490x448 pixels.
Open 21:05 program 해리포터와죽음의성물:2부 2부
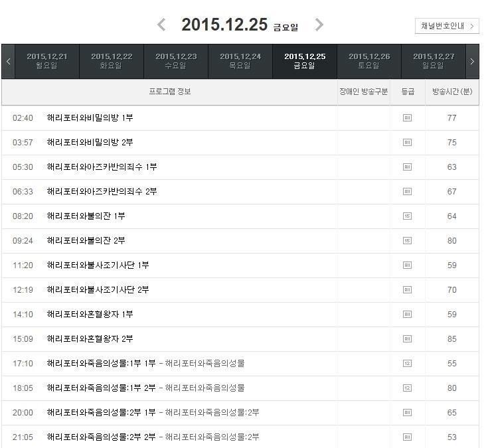pyautogui.click(x=101, y=437)
